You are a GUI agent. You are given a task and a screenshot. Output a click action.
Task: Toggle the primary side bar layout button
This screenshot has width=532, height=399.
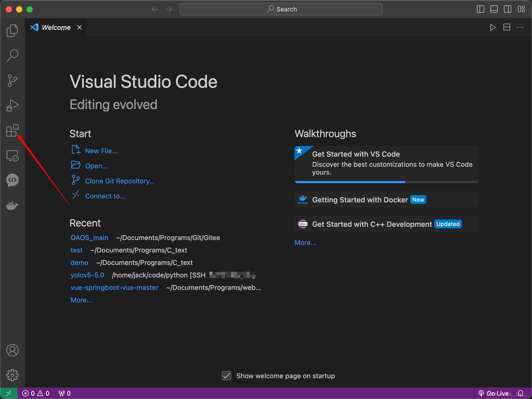tap(480, 9)
